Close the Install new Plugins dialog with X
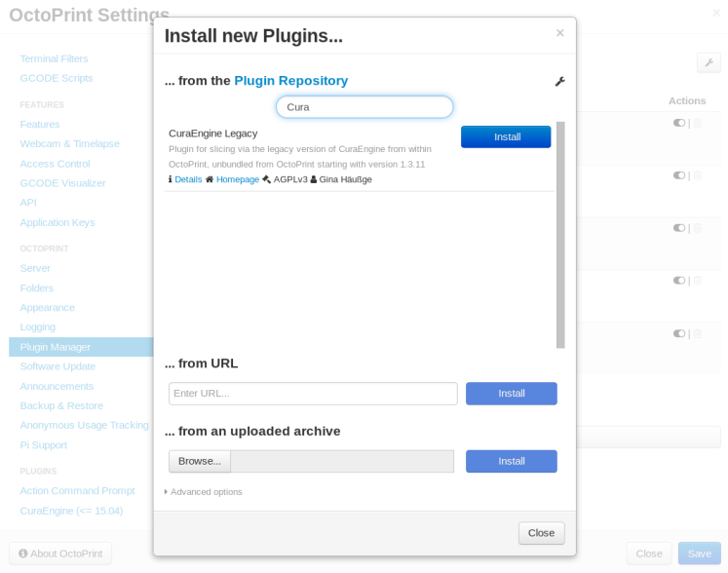This screenshot has height=573, width=728. coord(560,33)
